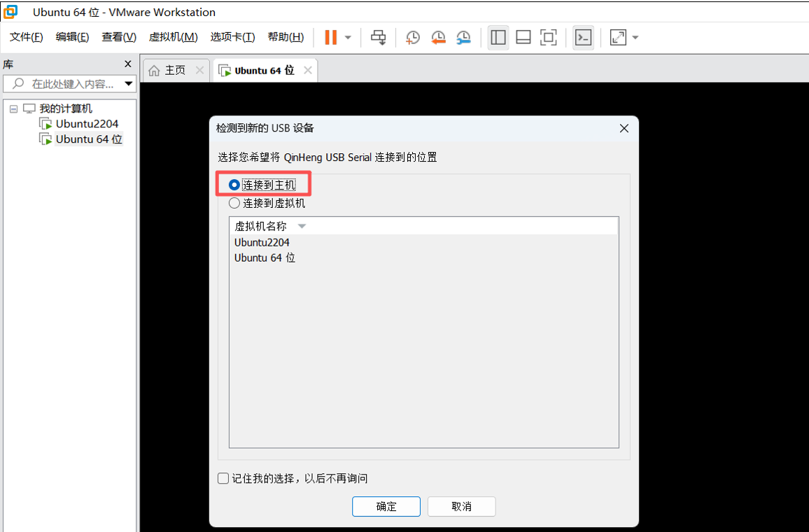This screenshot has width=809, height=532.
Task: Sort by the 虚拟机名称 column header
Action: [423, 226]
